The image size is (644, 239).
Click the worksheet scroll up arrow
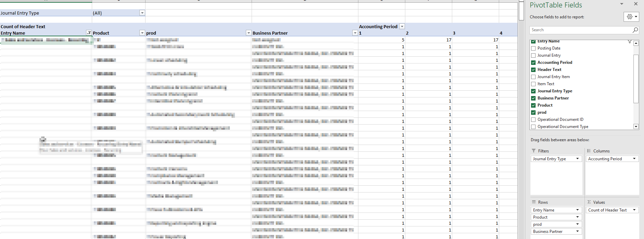521,1
